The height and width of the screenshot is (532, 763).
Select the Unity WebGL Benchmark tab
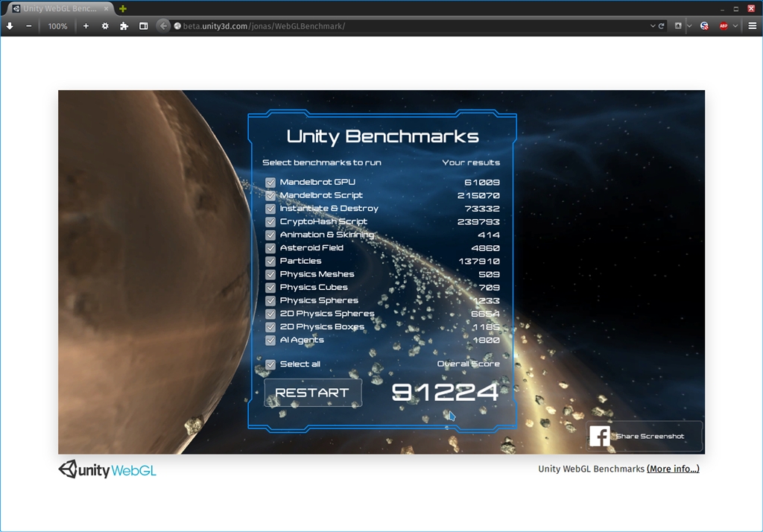point(60,9)
